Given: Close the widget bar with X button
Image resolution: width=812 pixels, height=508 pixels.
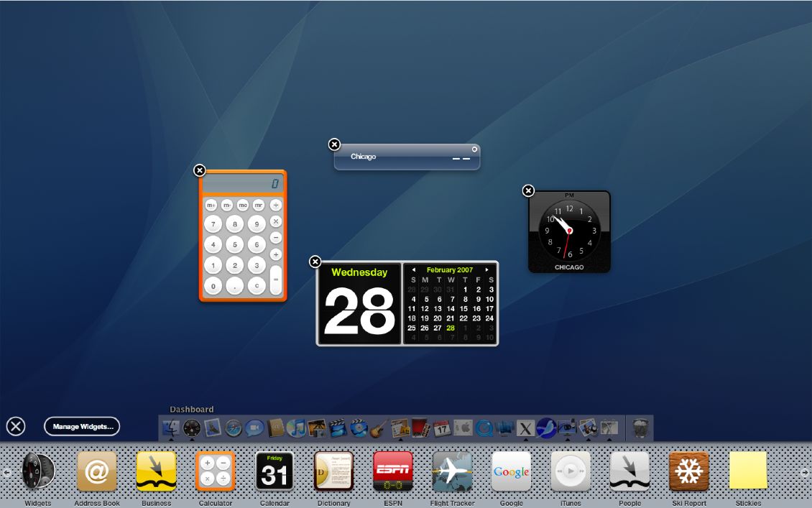Looking at the screenshot, I should [16, 426].
